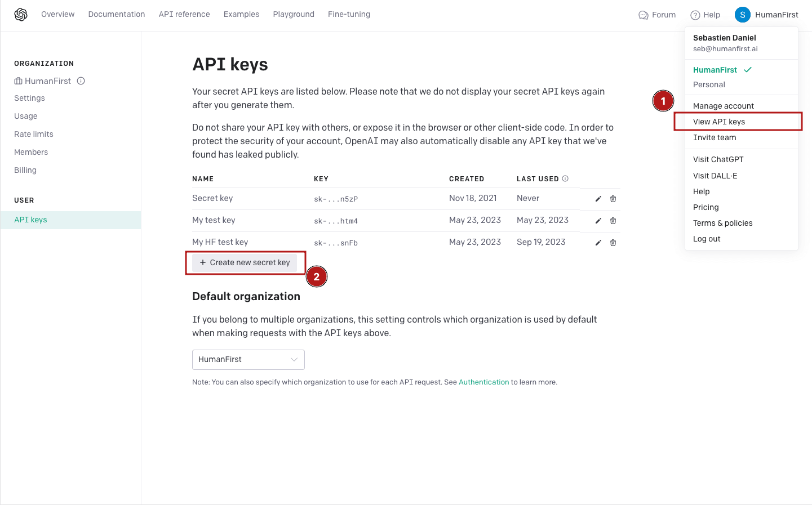Screen dimensions: 812x505
Task: Open the Forum link in header
Action: (x=657, y=15)
